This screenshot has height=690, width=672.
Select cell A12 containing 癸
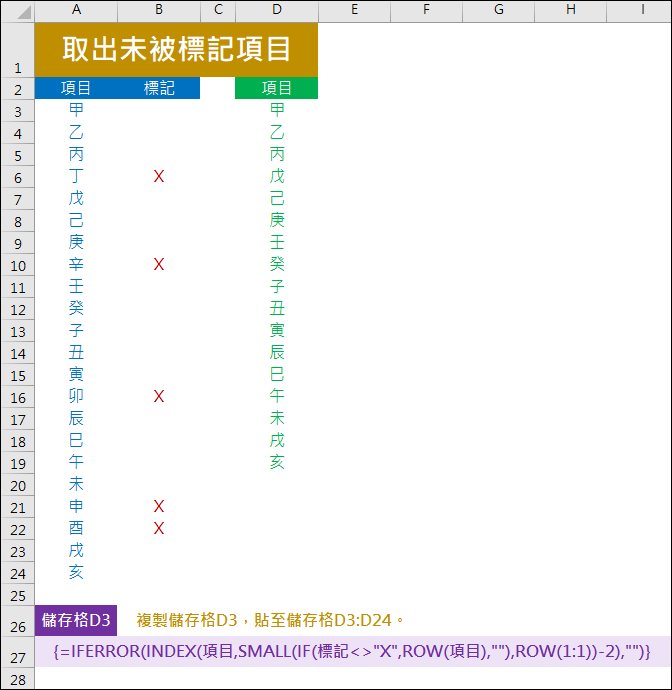pyautogui.click(x=76, y=308)
